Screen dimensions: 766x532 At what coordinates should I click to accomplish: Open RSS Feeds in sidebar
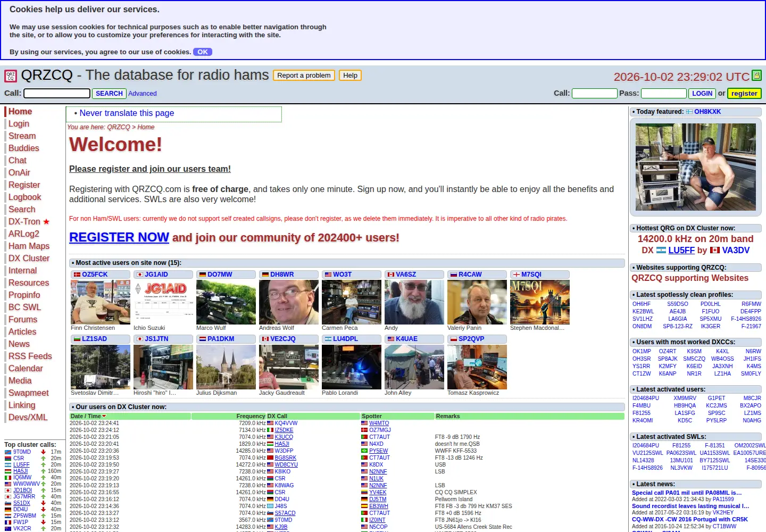30,356
